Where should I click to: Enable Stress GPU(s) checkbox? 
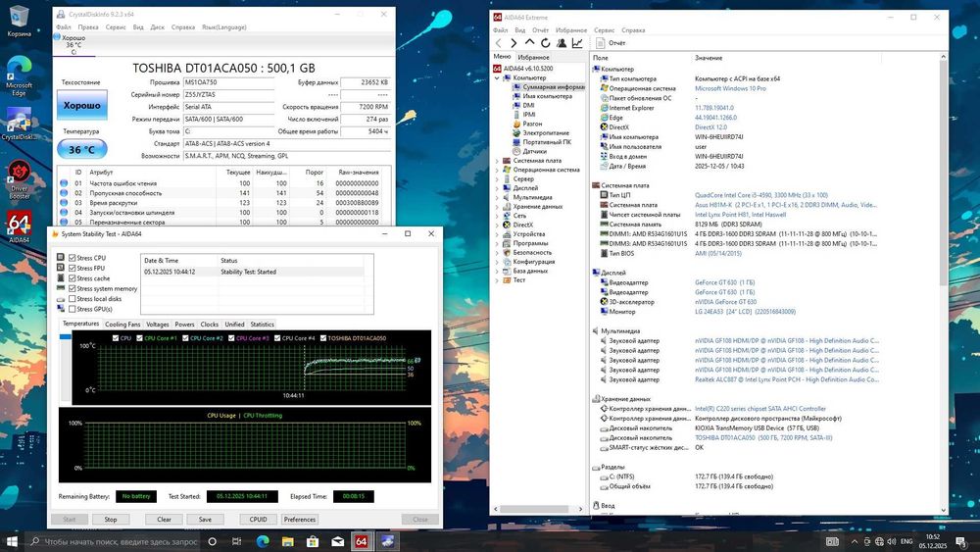click(72, 309)
